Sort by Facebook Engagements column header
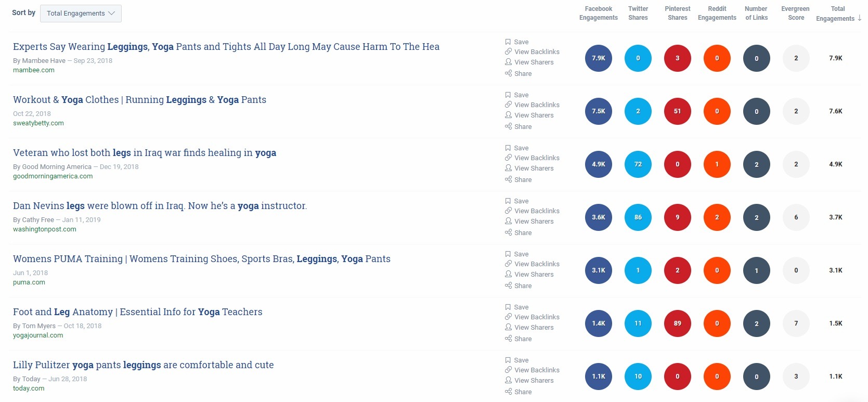Viewport: 868px width, 402px height. tap(599, 14)
